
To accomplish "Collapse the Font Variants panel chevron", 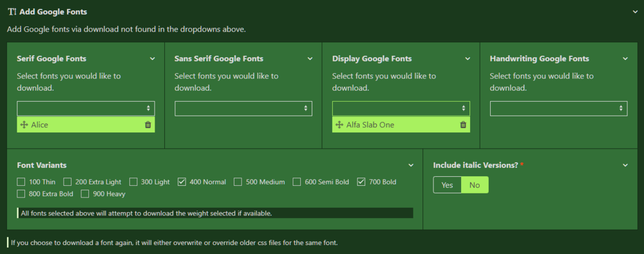I will (x=411, y=165).
